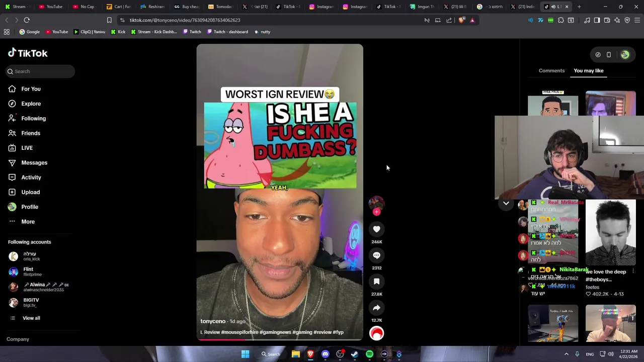
Task: Bookmark this page in the address bar
Action: 109,20
